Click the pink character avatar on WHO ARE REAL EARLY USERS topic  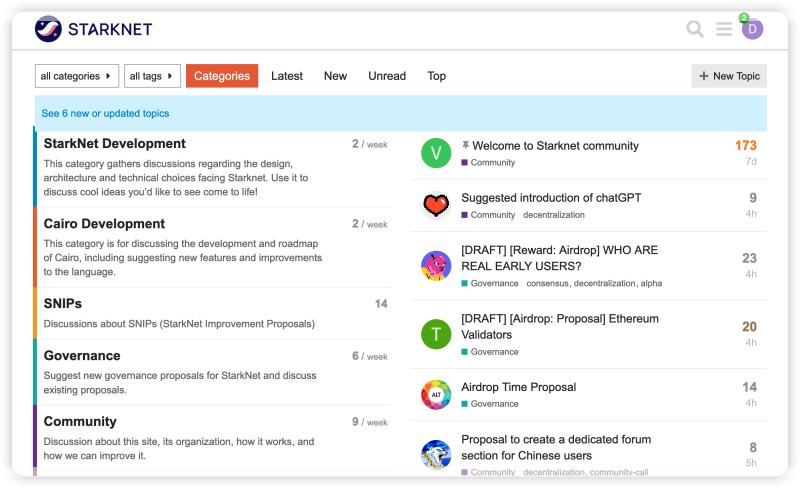[436, 265]
